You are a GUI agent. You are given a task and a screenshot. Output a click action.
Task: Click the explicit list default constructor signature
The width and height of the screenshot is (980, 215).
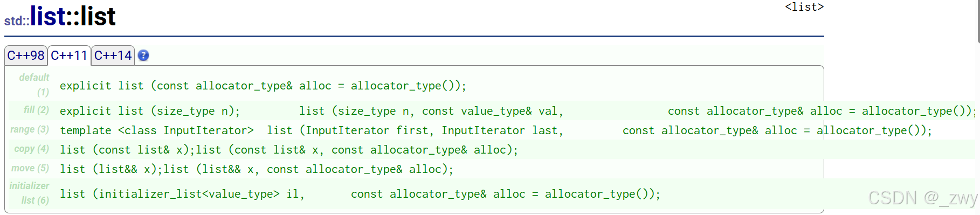click(x=263, y=86)
